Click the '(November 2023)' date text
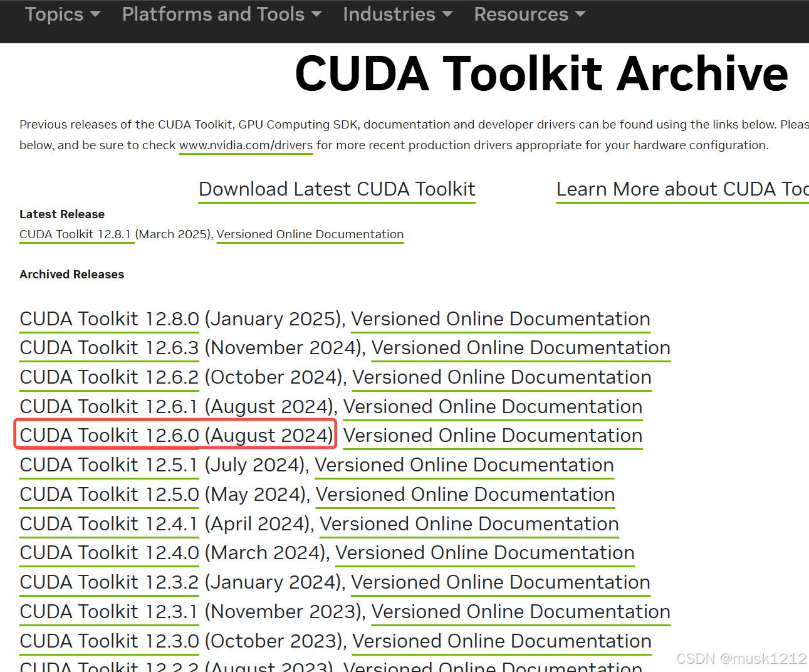The width and height of the screenshot is (809, 672). 283,612
